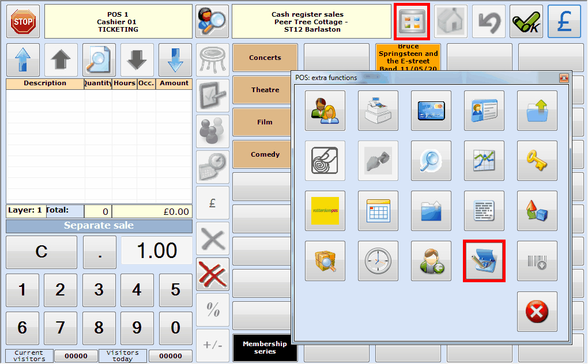Screen dimensions: 588x364
Task: Click the calendar grid icon
Action: pos(378,211)
